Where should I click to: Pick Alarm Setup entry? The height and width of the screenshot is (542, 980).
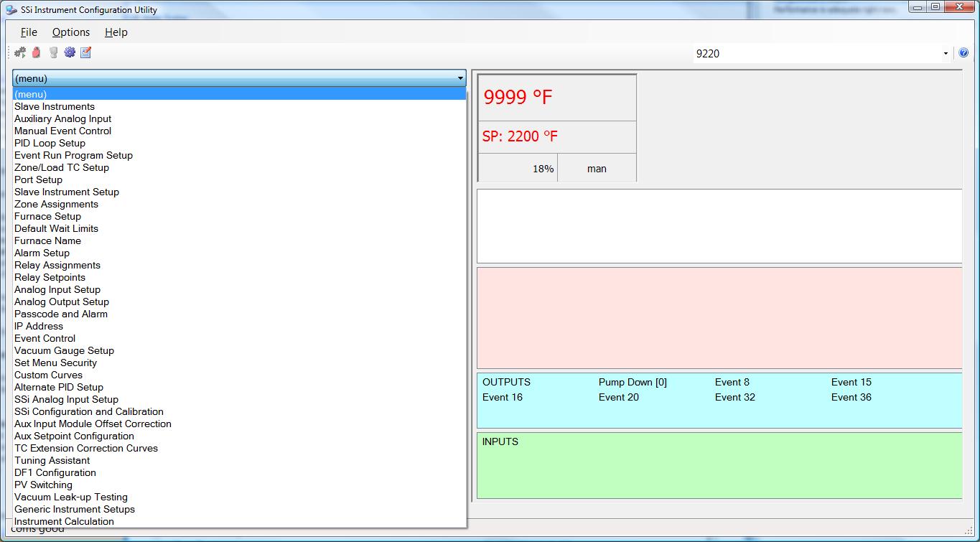tap(239, 253)
